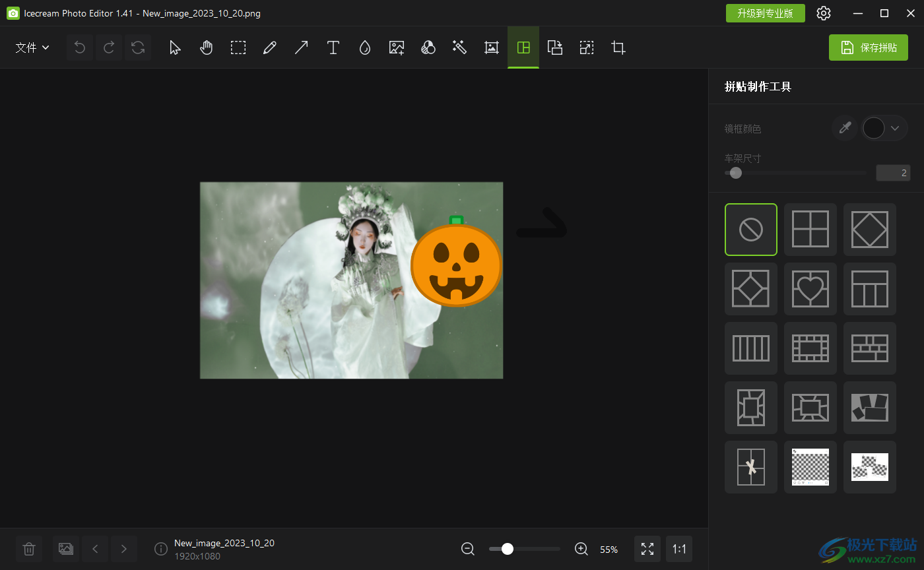
Task: Open the color filters tool
Action: point(428,47)
